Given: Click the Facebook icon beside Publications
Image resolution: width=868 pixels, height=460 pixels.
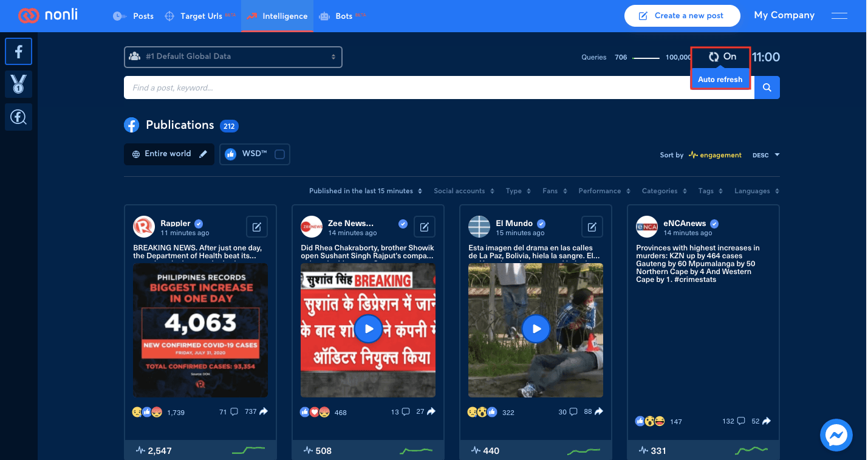Looking at the screenshot, I should 132,125.
